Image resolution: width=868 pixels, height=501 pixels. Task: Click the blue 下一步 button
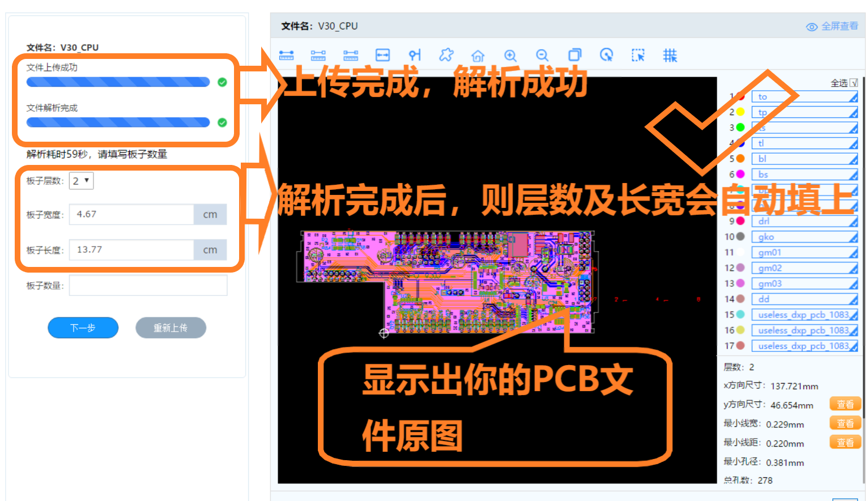pyautogui.click(x=83, y=328)
